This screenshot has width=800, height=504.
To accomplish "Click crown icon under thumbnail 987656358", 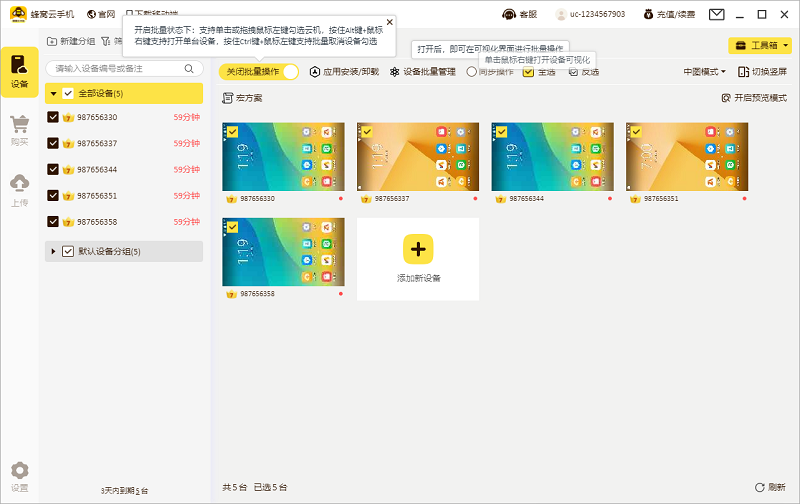I will click(x=231, y=294).
